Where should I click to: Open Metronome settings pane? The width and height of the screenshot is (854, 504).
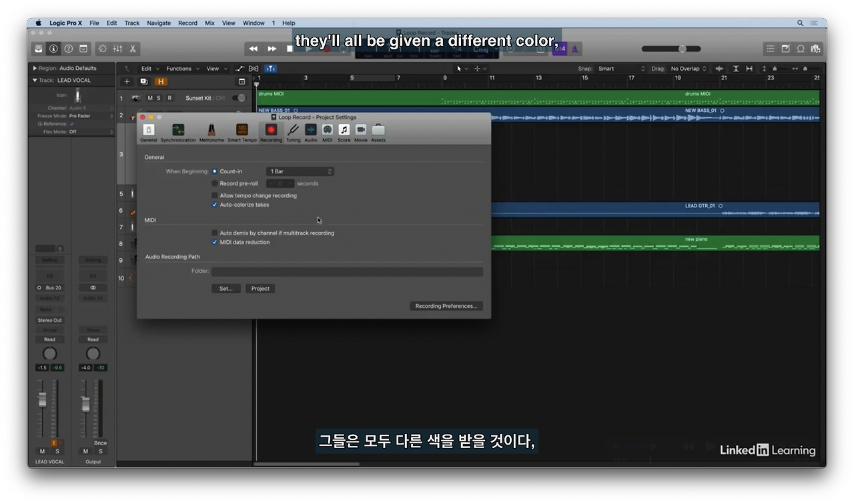point(211,133)
